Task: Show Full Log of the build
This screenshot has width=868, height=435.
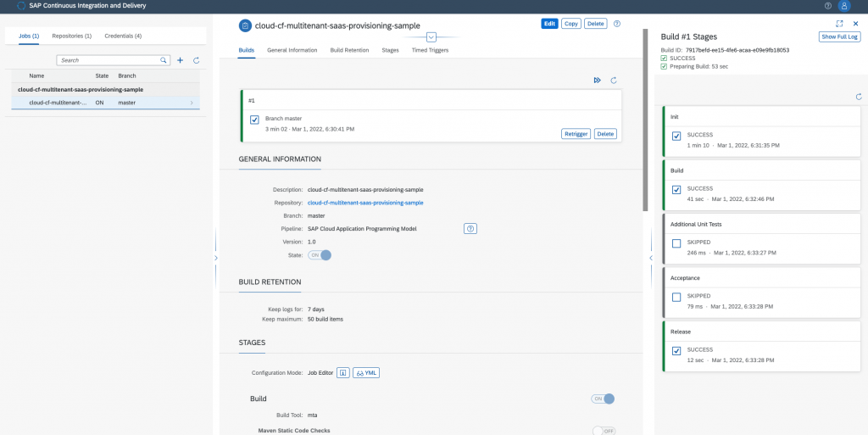Action: [840, 36]
